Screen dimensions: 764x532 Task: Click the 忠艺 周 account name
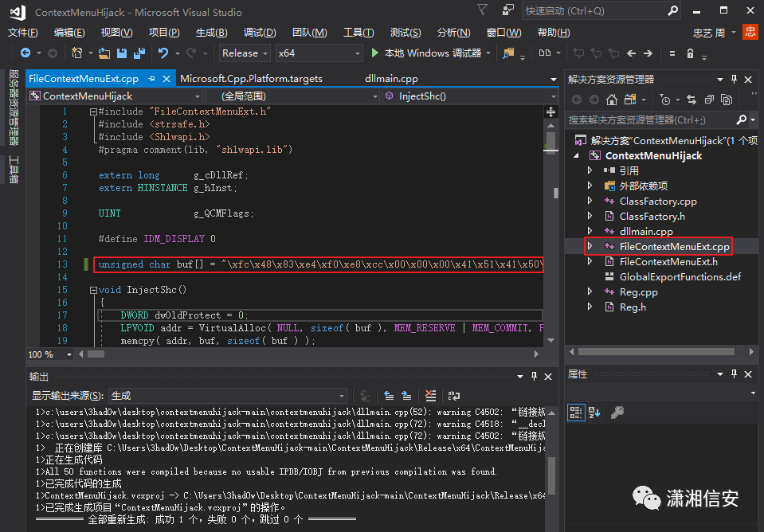[709, 33]
